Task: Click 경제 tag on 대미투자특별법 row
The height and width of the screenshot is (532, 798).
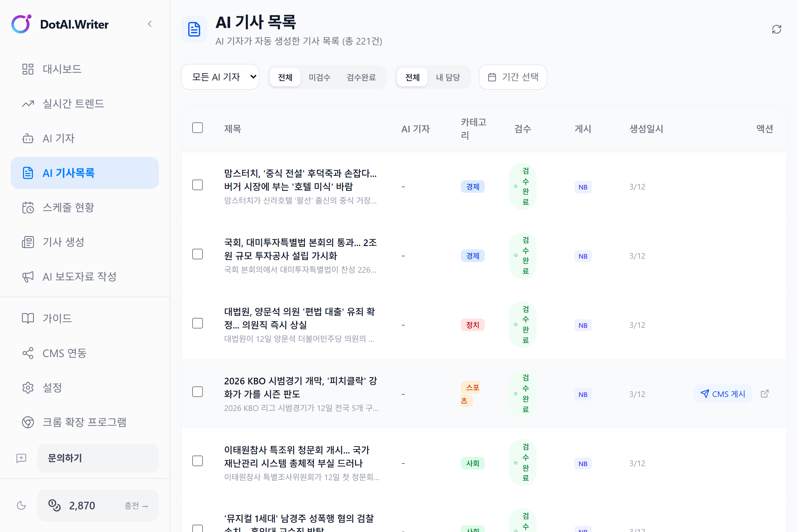Action: (472, 256)
